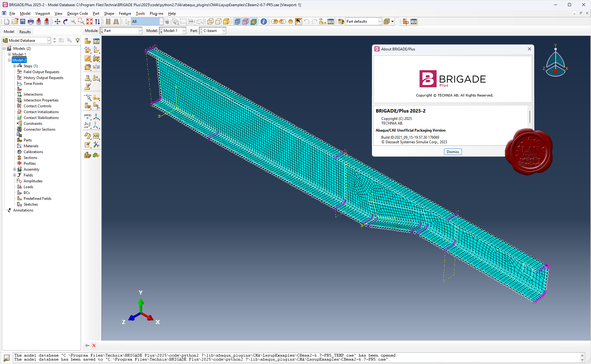Click the Create Part tool
This screenshot has height=364, width=591.
pyautogui.click(x=88, y=41)
